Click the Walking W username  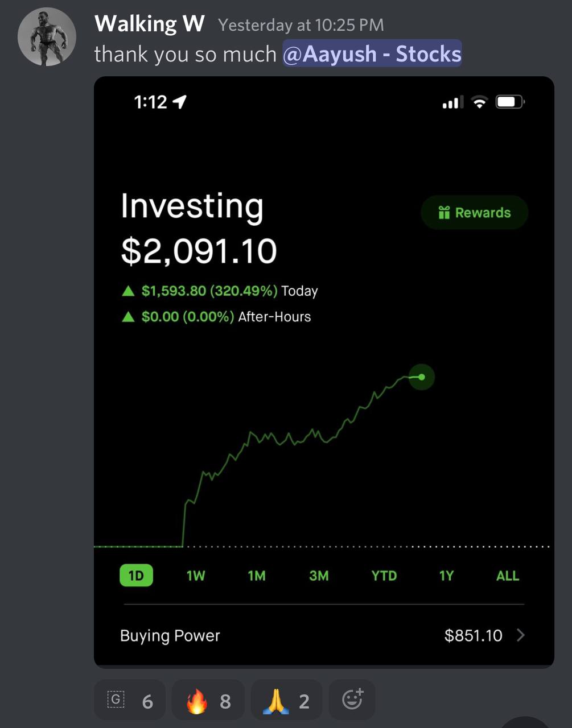pos(149,24)
